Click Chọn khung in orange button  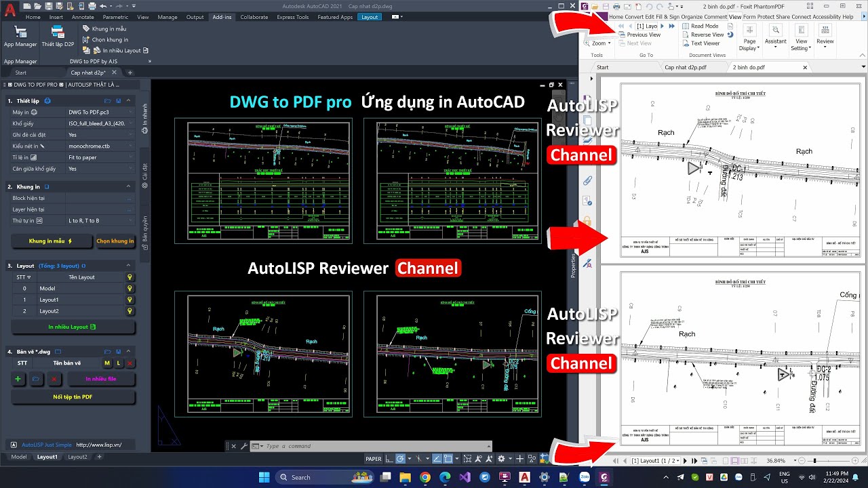tap(115, 241)
